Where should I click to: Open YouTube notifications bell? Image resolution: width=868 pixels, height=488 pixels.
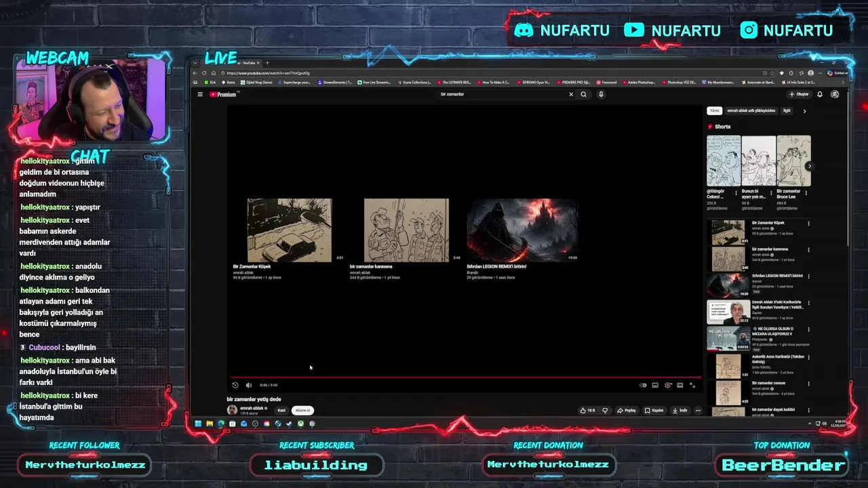click(x=820, y=94)
